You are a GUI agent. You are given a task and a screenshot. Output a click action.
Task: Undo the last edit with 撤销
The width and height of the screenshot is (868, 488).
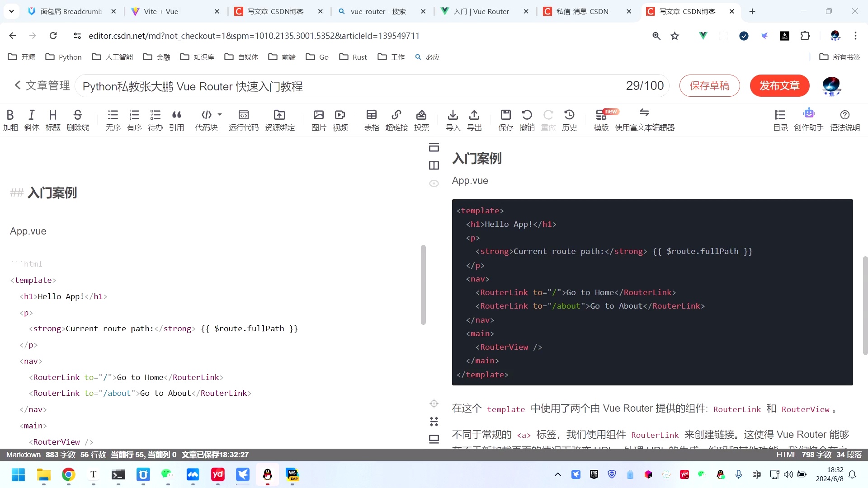pyautogui.click(x=527, y=119)
